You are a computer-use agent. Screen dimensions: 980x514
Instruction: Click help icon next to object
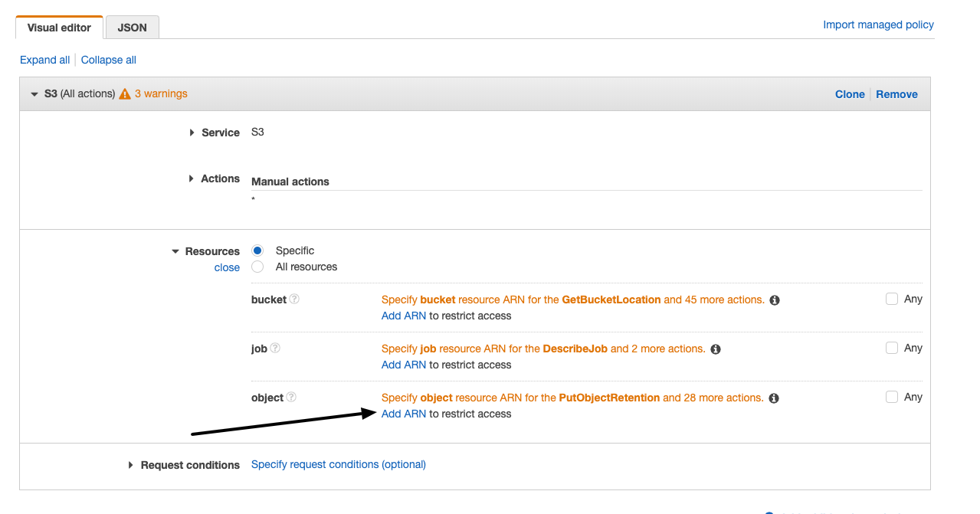[x=291, y=397]
